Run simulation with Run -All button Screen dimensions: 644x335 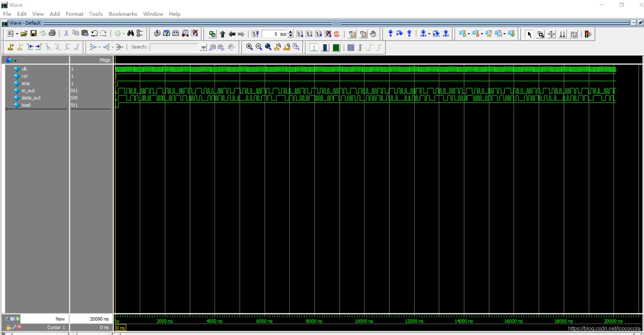pos(318,34)
